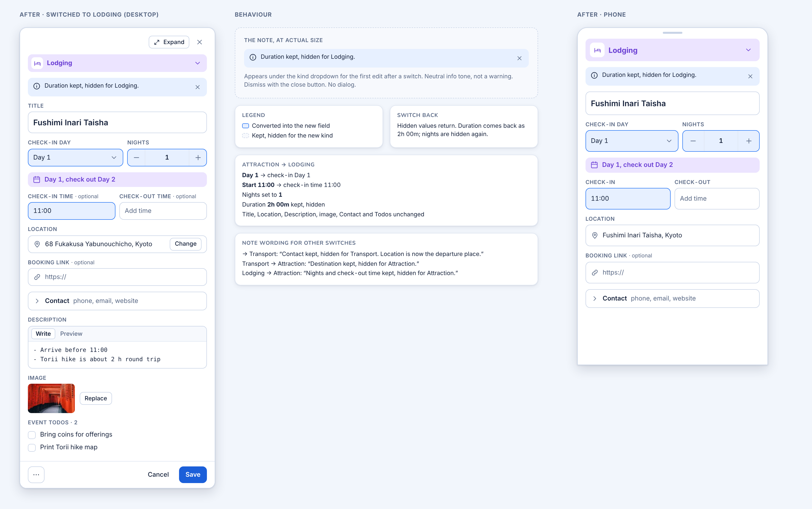The width and height of the screenshot is (812, 509).
Task: Open the phone Lodging kind dropdown
Action: 672,50
